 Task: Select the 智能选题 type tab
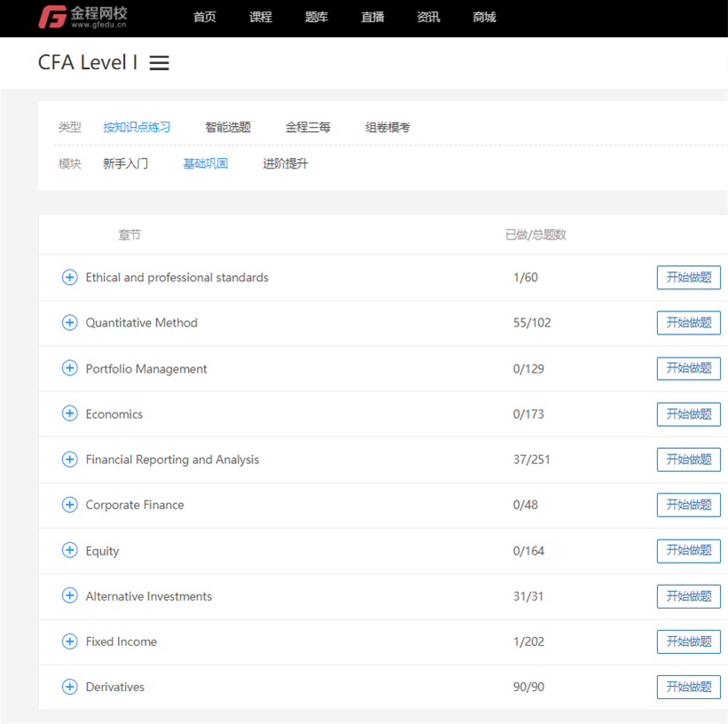[228, 127]
